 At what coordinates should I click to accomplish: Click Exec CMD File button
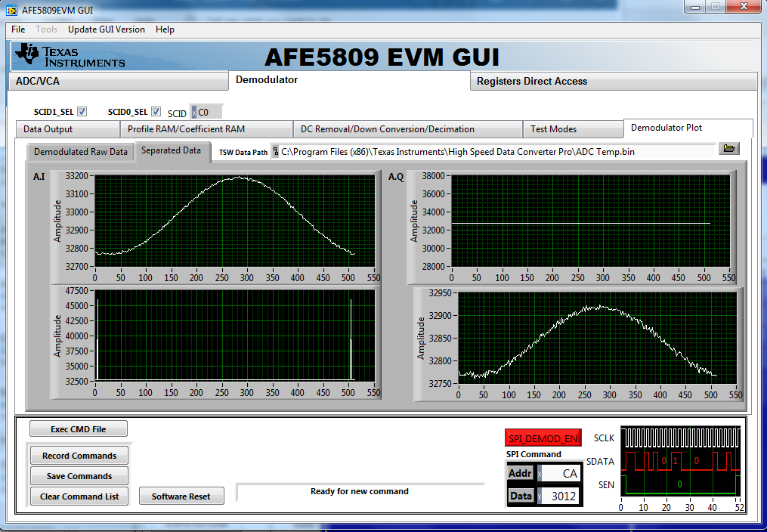79,428
